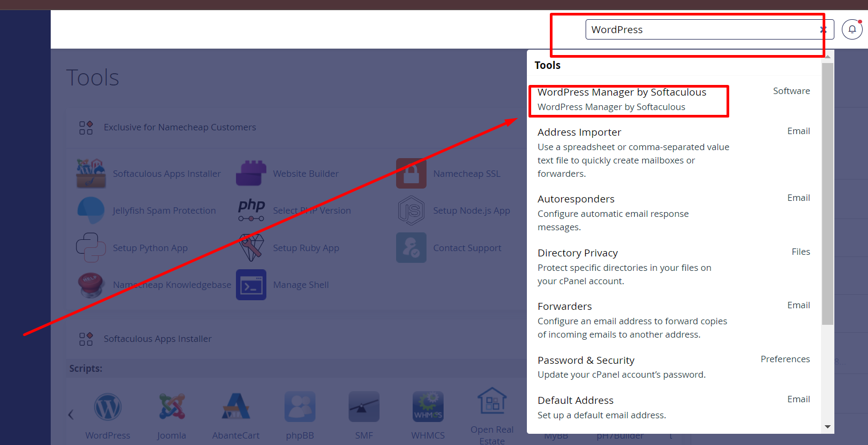
Task: Click the scrollbar down arrow in results
Action: [x=827, y=427]
